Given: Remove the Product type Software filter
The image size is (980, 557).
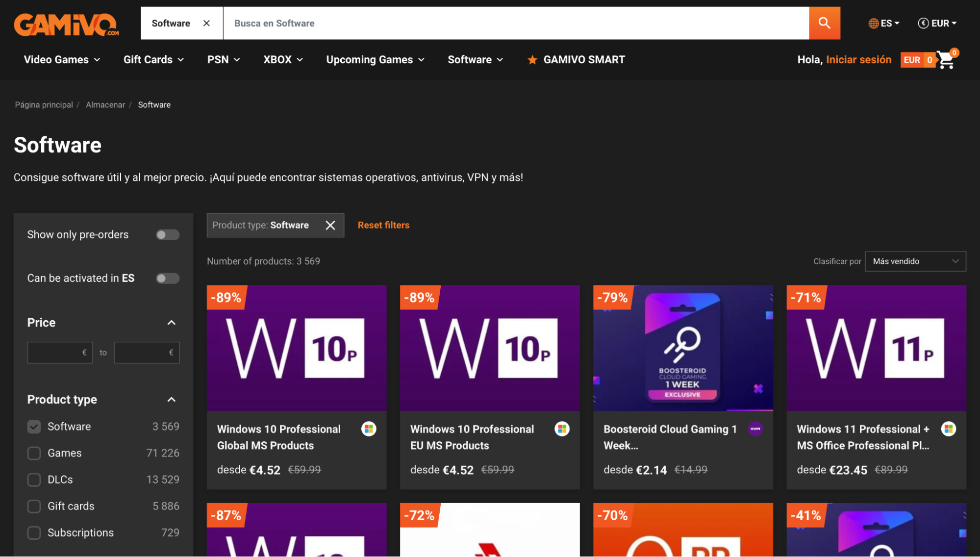Looking at the screenshot, I should tap(330, 225).
